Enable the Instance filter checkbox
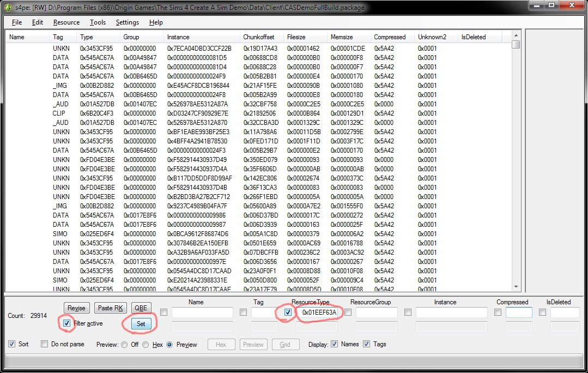Screen dimensions: 588x373 pos(408,312)
